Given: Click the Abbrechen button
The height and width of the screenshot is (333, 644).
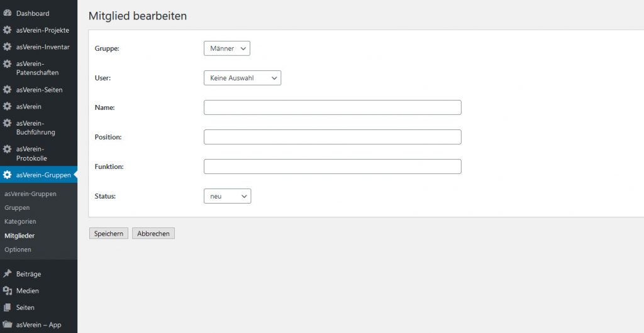Looking at the screenshot, I should [x=153, y=233].
